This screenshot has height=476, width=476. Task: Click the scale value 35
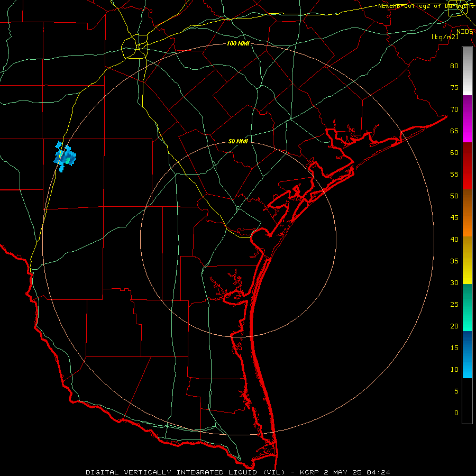(x=454, y=261)
